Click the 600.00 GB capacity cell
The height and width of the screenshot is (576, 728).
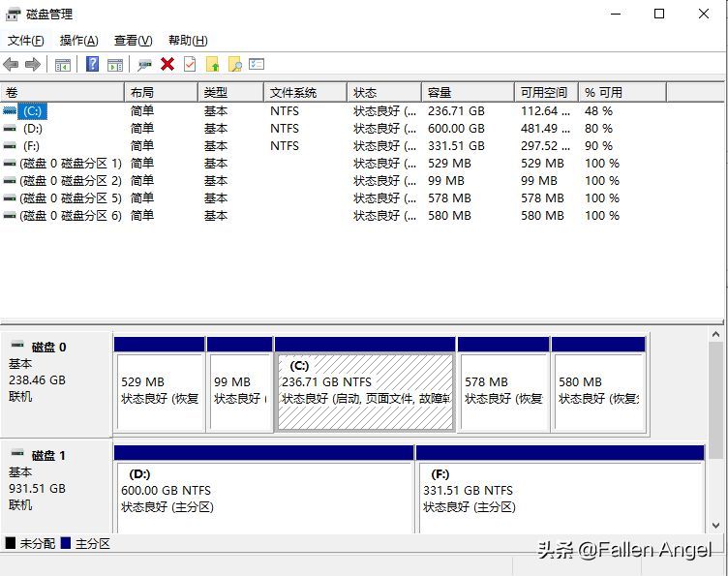coord(456,129)
